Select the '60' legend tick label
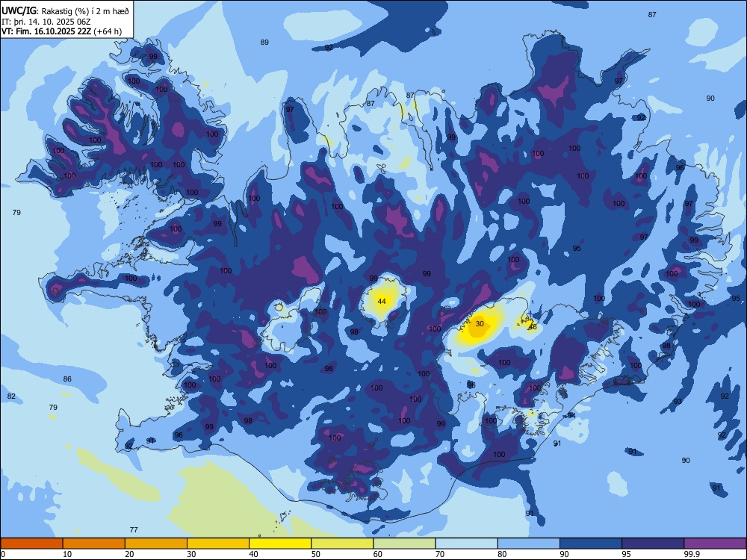 tap(378, 554)
